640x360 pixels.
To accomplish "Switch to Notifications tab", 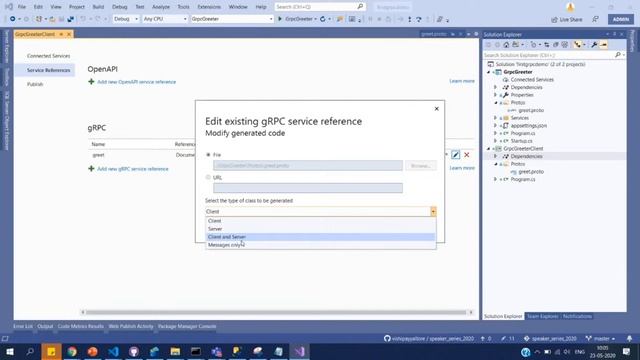I will click(x=577, y=316).
